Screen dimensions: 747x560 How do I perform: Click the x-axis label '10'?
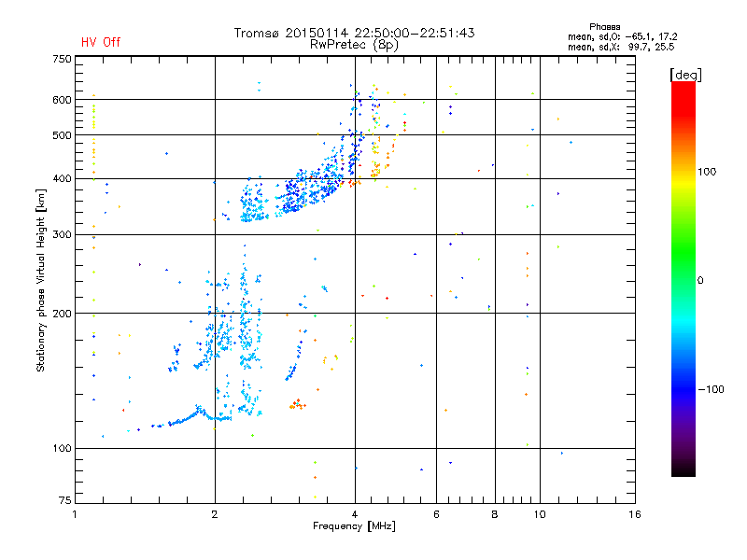point(540,514)
